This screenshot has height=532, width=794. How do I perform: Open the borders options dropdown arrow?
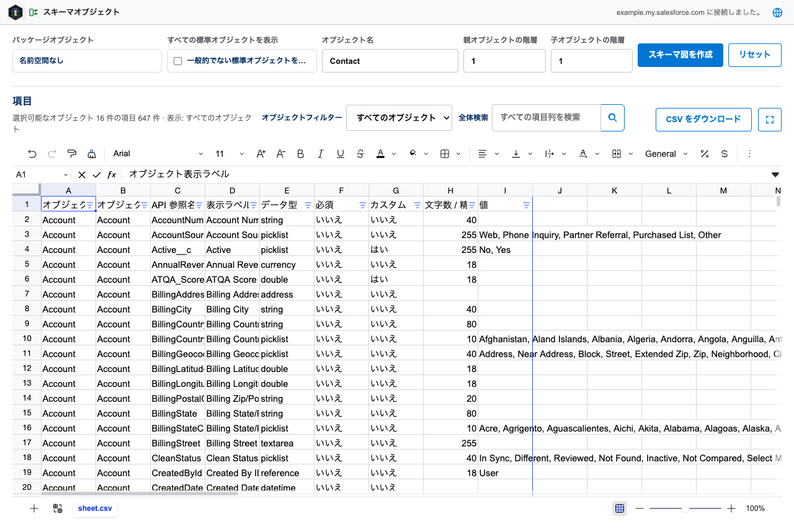pos(459,154)
